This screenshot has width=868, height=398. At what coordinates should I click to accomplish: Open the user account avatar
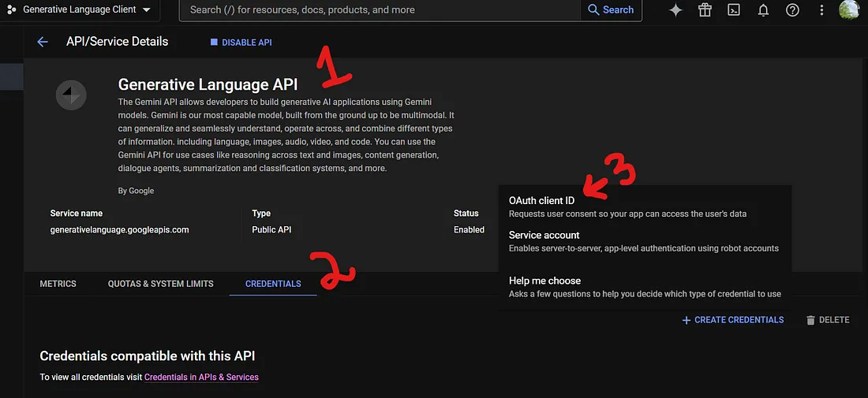849,9
